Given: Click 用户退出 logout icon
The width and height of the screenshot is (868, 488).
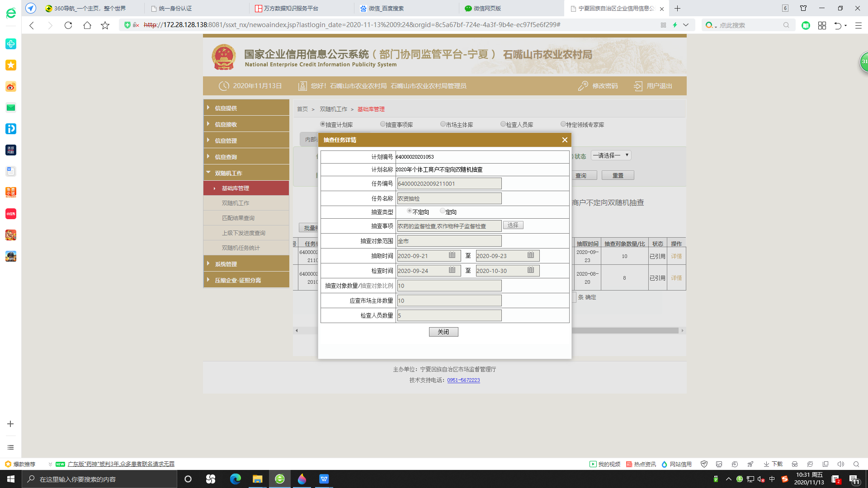Looking at the screenshot, I should (x=638, y=86).
